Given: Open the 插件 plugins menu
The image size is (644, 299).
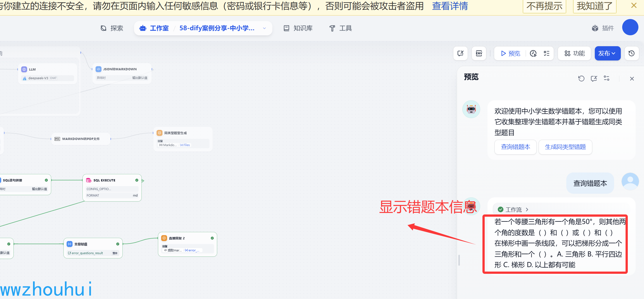Looking at the screenshot, I should (x=603, y=28).
